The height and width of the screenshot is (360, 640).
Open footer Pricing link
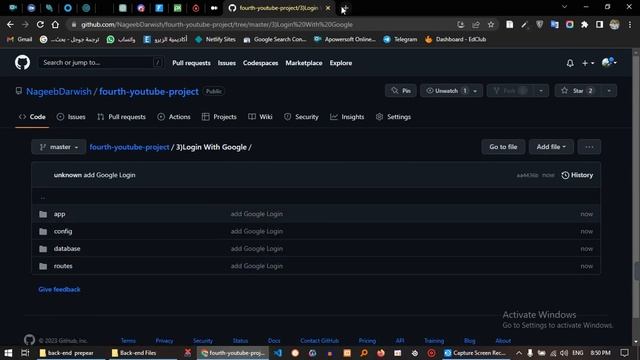coord(367,341)
